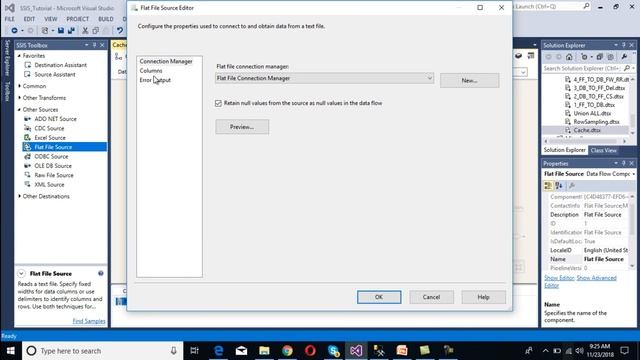Open File Explorer from taskbar
640x360 pixels.
264,351
